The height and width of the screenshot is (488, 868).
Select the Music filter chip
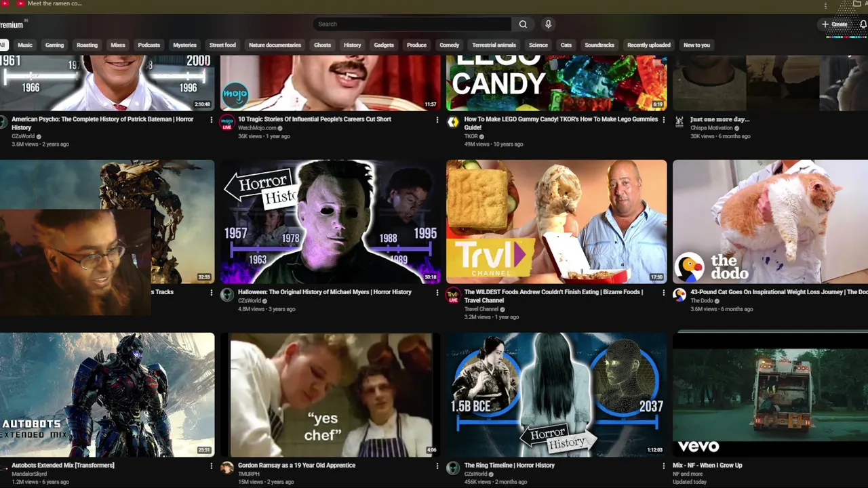tap(25, 45)
